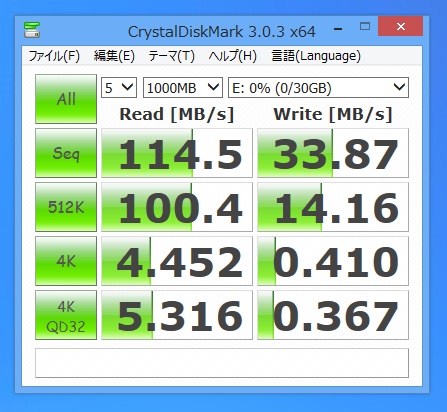Minimize the CrystalDiskMark window

point(338,29)
